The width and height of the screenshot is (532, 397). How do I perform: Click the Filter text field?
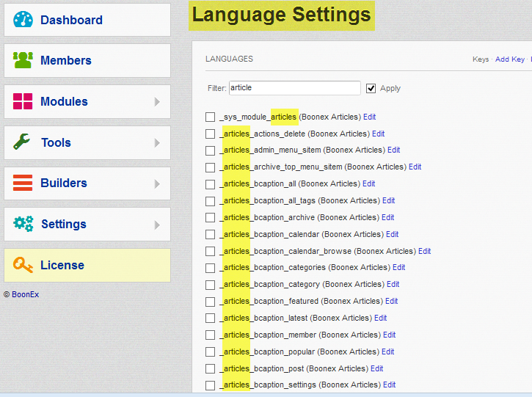pos(294,88)
